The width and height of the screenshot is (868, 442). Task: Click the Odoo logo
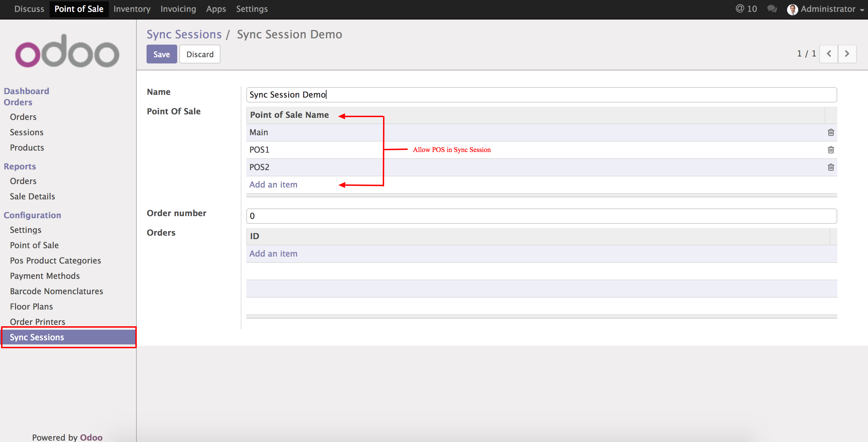click(67, 51)
